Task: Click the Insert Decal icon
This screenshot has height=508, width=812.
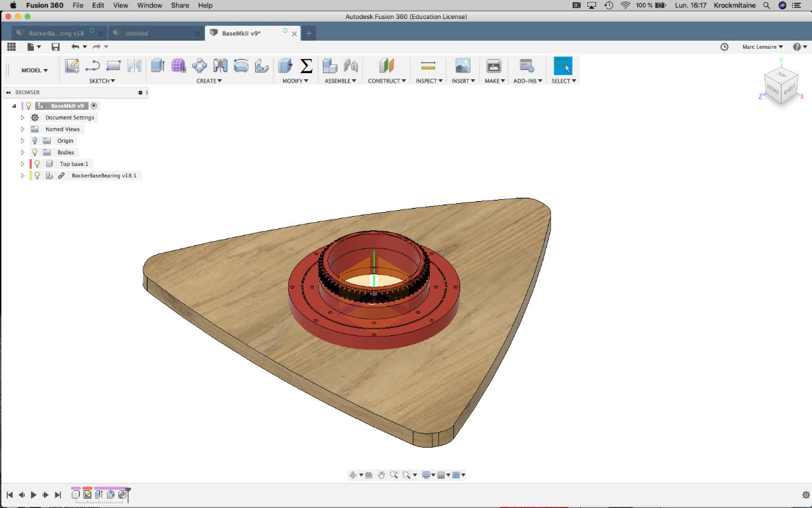Action: [463, 66]
